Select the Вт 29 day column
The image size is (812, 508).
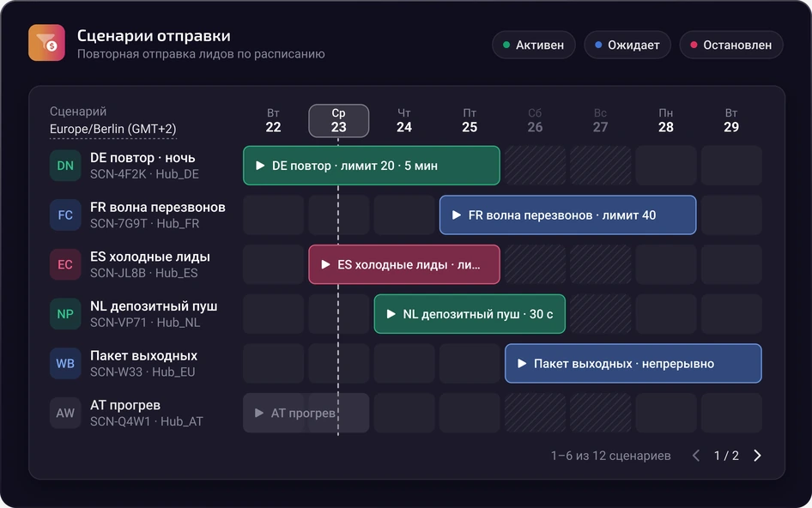coord(731,121)
